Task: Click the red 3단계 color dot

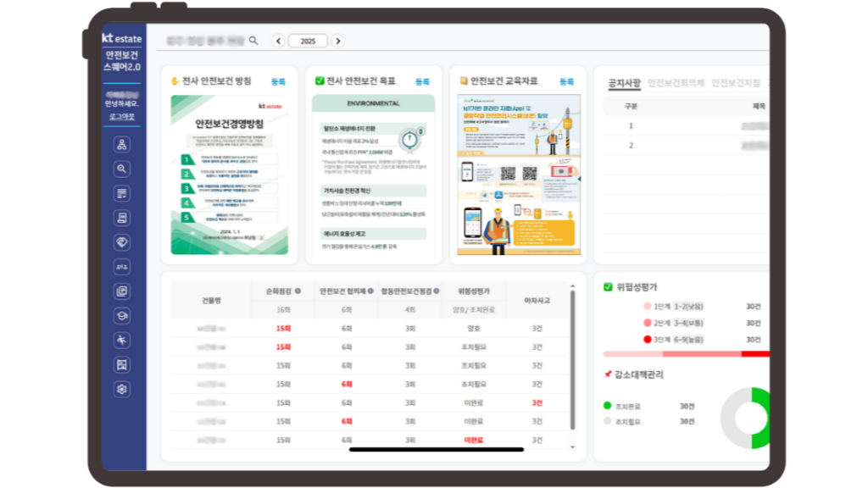Action: (x=647, y=339)
